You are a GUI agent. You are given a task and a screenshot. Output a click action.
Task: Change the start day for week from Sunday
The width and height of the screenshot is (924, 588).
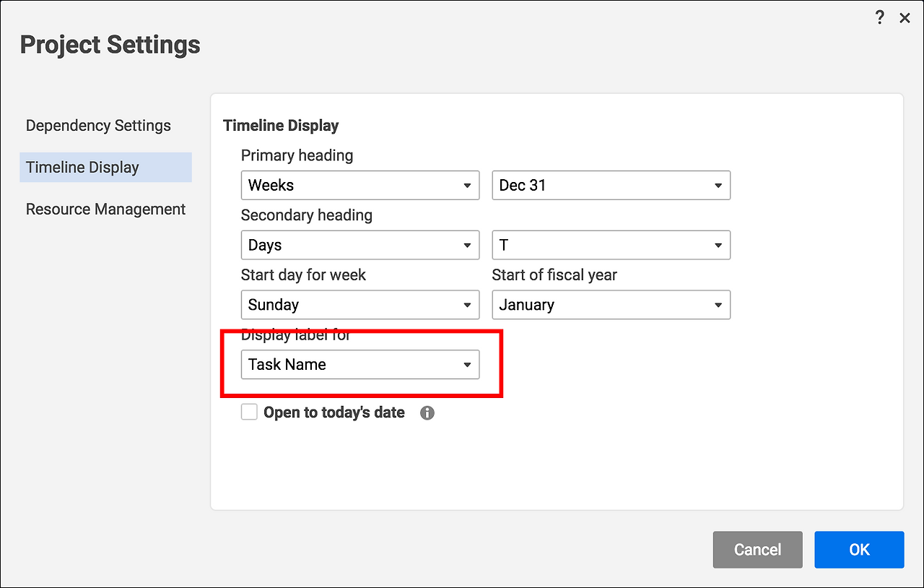coord(359,305)
